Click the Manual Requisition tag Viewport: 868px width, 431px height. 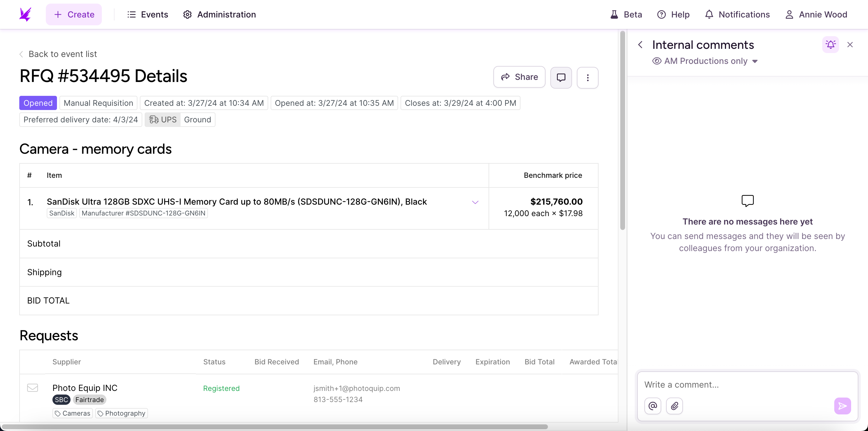tap(98, 103)
